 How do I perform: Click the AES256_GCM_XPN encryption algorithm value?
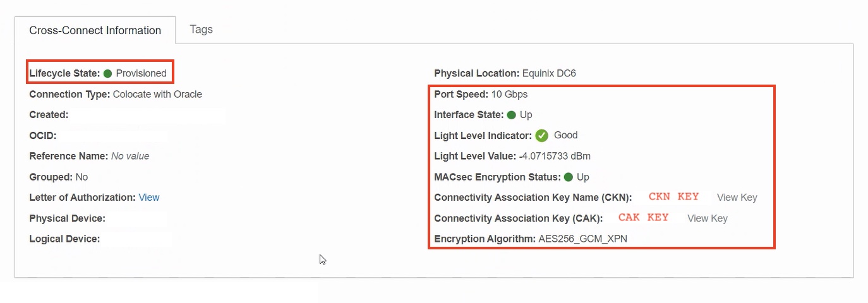click(582, 239)
